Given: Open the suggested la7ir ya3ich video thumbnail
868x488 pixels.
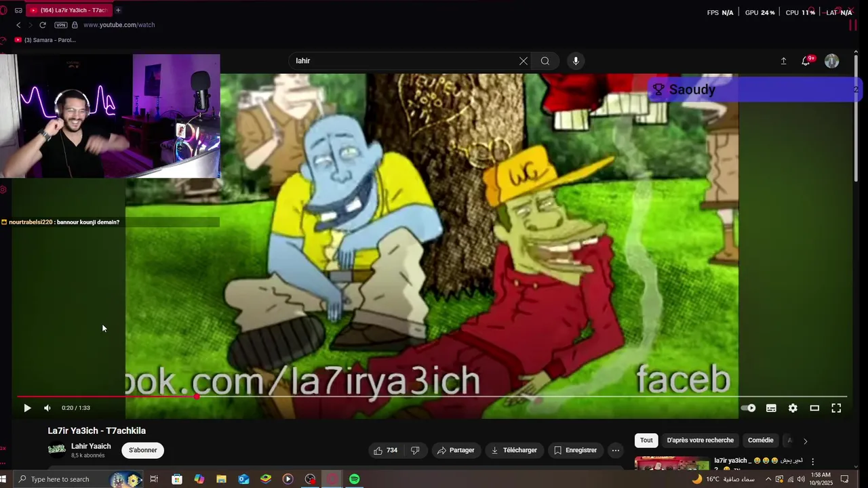Looking at the screenshot, I should tap(672, 463).
